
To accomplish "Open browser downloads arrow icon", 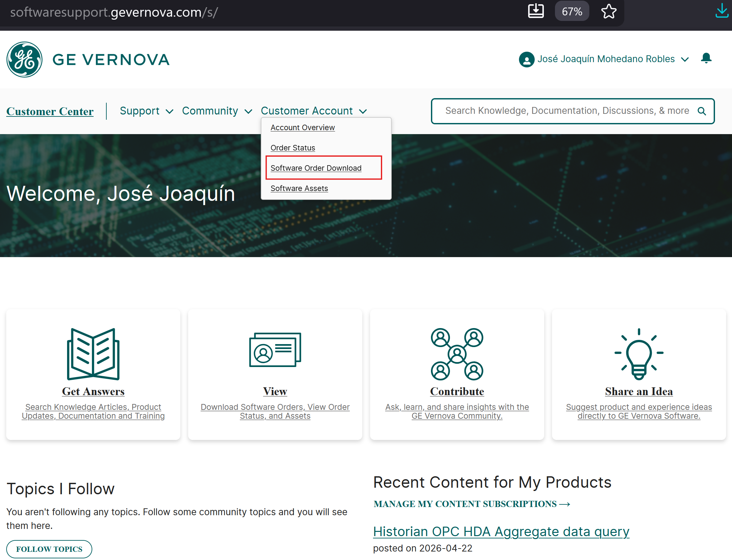I will pyautogui.click(x=722, y=11).
